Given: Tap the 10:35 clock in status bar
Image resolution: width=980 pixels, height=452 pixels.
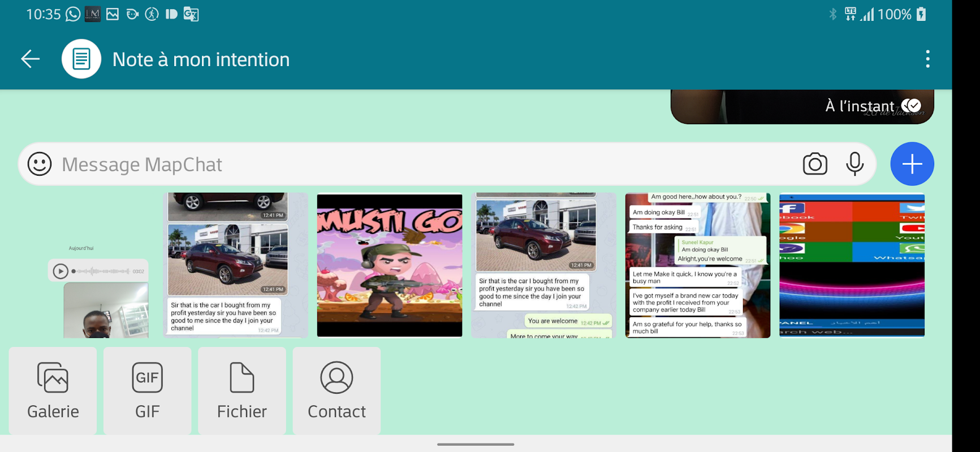Looking at the screenshot, I should [44, 14].
